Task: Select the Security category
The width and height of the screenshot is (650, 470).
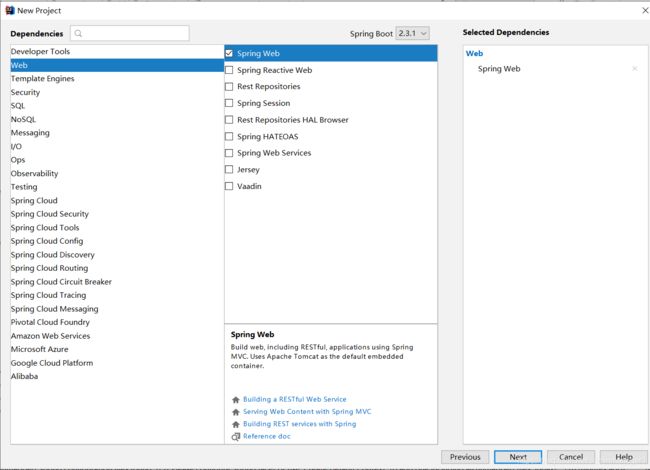Action: tap(25, 92)
